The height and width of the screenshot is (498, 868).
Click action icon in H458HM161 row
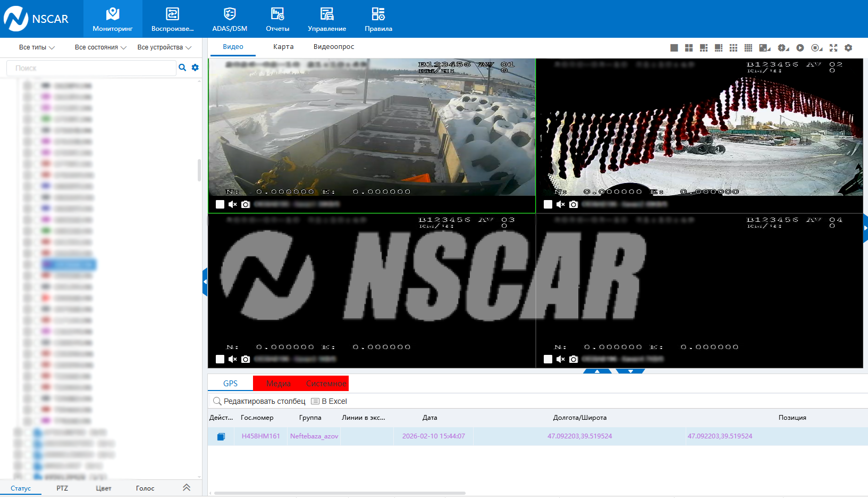221,436
